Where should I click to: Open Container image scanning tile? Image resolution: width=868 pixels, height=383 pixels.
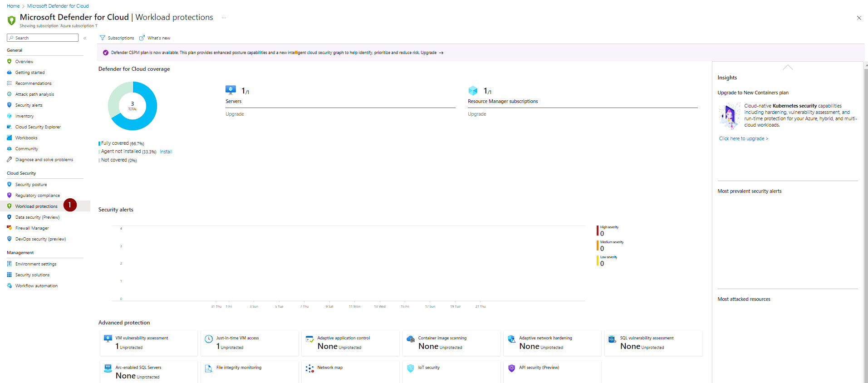pos(451,343)
